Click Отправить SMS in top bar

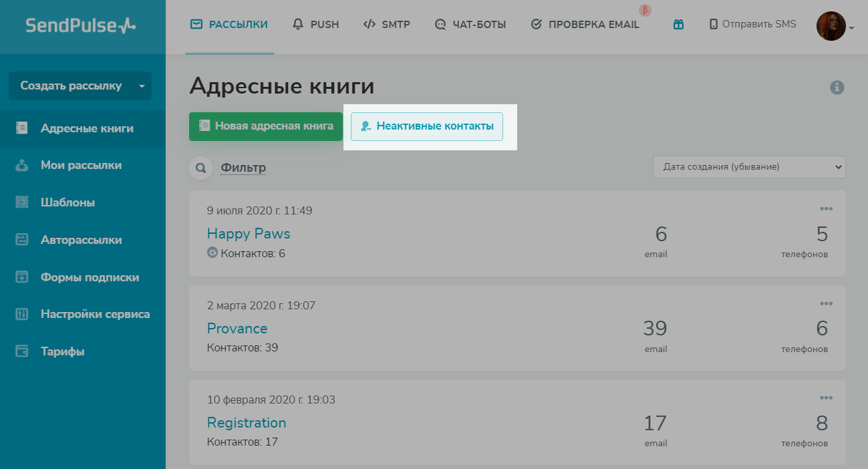752,24
